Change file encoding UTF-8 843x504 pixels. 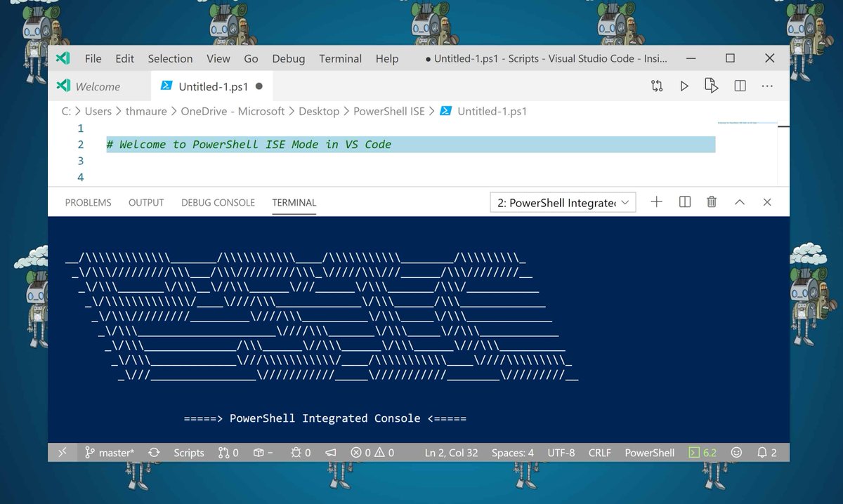coord(561,453)
